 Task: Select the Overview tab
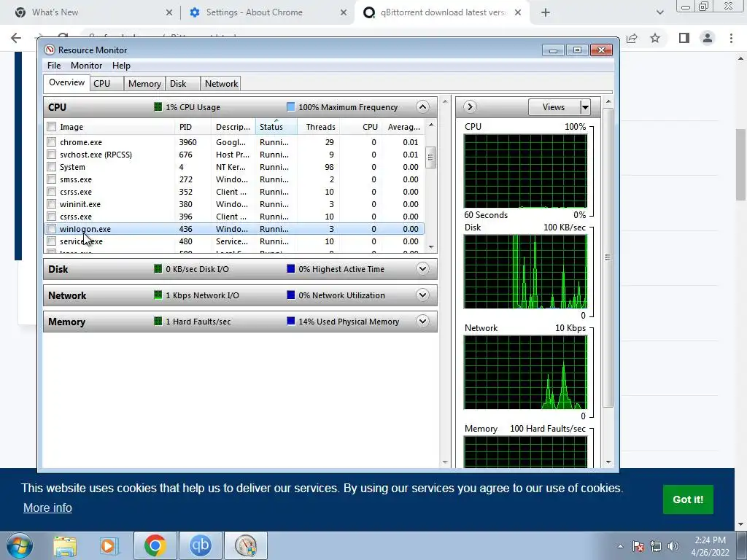point(66,82)
